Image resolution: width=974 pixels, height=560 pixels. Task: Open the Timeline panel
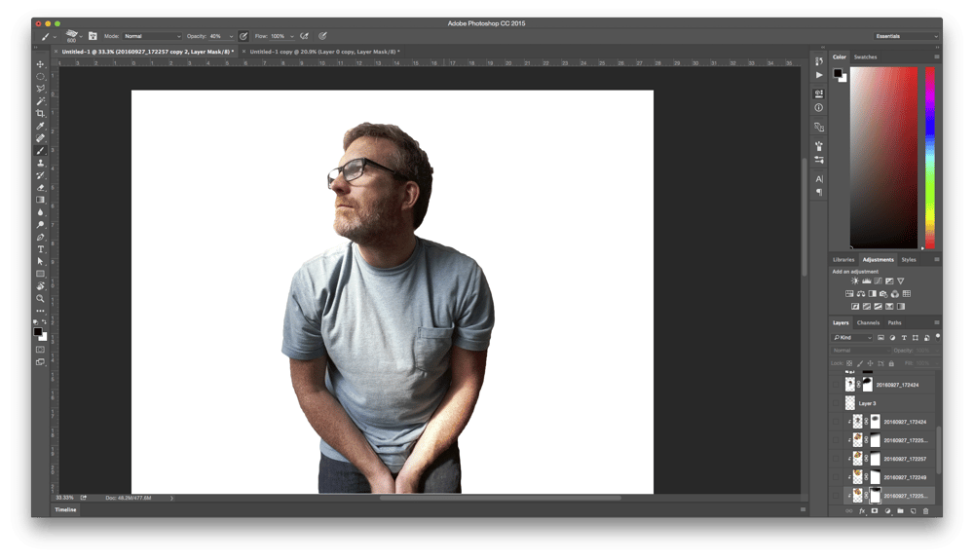pyautogui.click(x=65, y=509)
